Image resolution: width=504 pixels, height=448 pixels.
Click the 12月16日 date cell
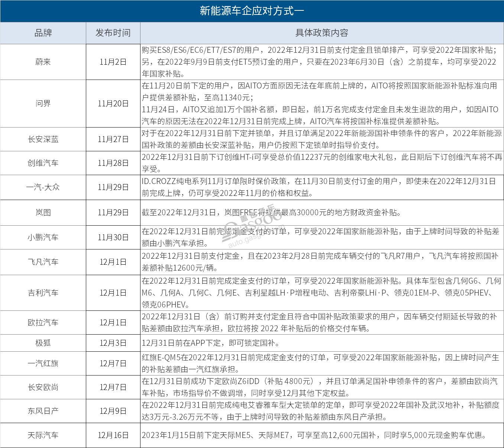(113, 435)
